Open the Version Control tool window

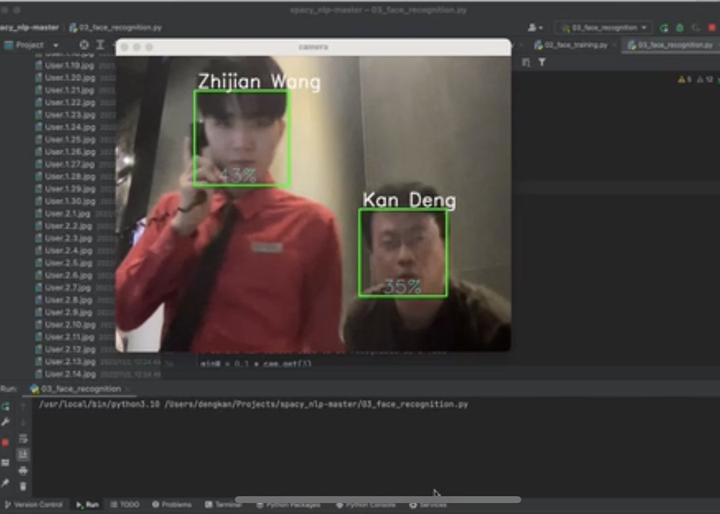click(x=33, y=505)
